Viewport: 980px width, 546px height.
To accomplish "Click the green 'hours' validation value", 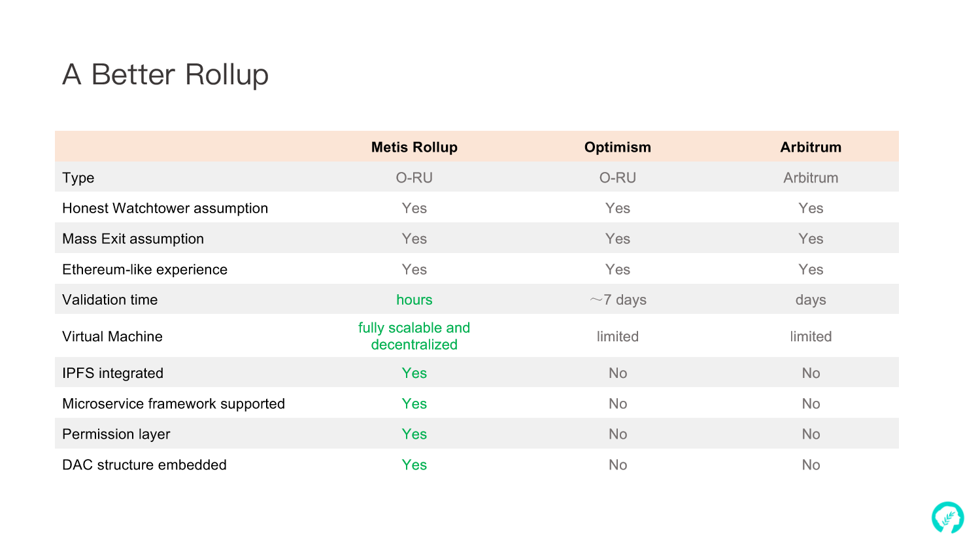I will pos(414,300).
